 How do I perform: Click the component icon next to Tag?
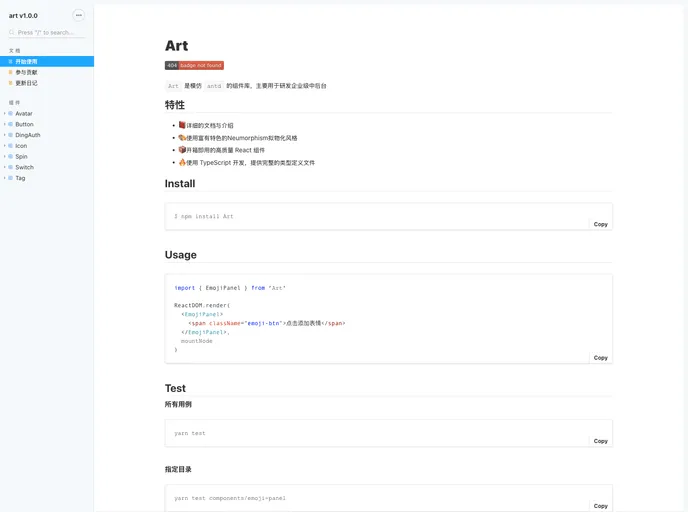[11, 178]
